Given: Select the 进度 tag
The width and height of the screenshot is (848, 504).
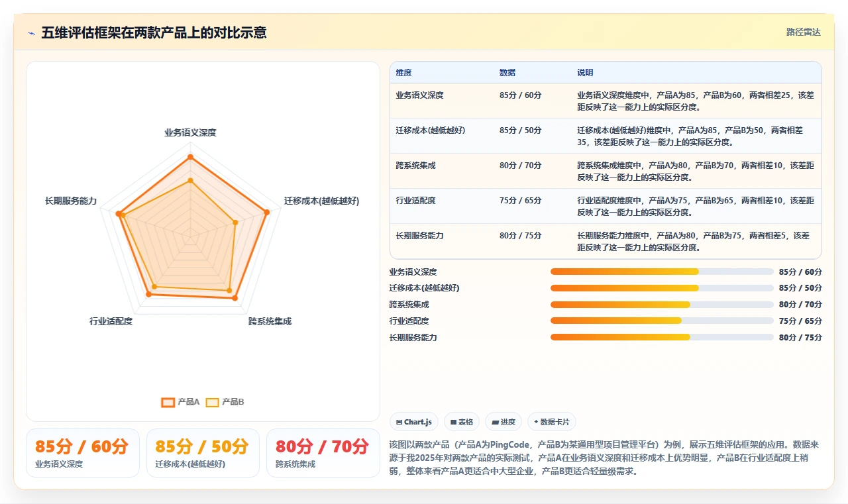Looking at the screenshot, I should pyautogui.click(x=503, y=422).
